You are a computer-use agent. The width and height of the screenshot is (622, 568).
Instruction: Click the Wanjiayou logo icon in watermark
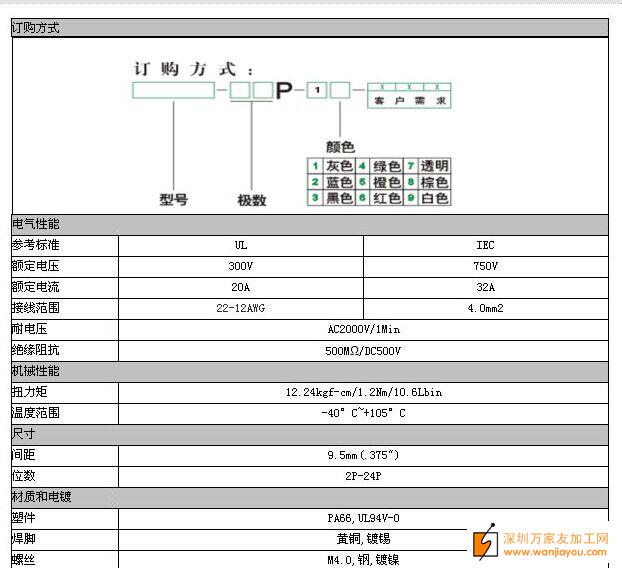click(x=485, y=542)
